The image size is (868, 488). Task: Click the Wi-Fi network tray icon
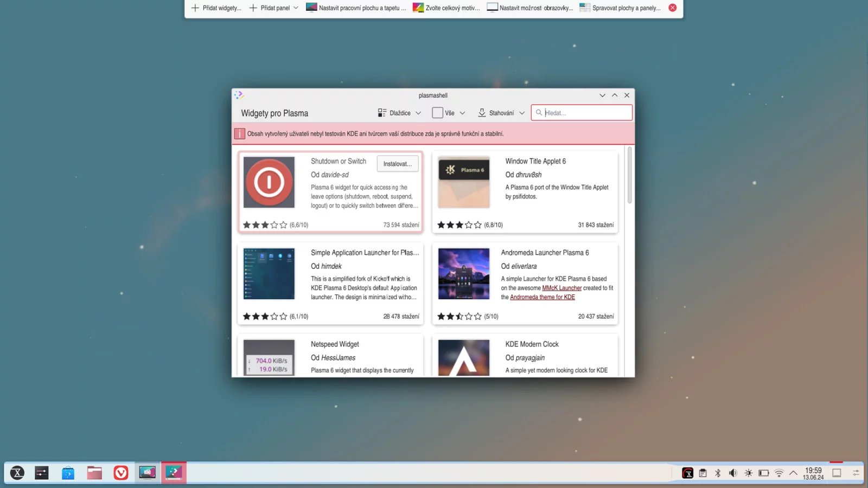click(x=778, y=473)
